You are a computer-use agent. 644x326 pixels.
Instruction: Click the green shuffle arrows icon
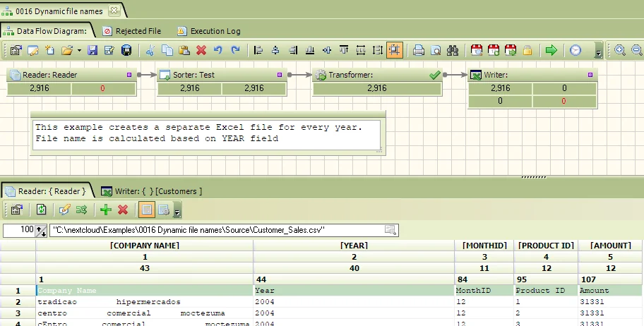pyautogui.click(x=81, y=210)
